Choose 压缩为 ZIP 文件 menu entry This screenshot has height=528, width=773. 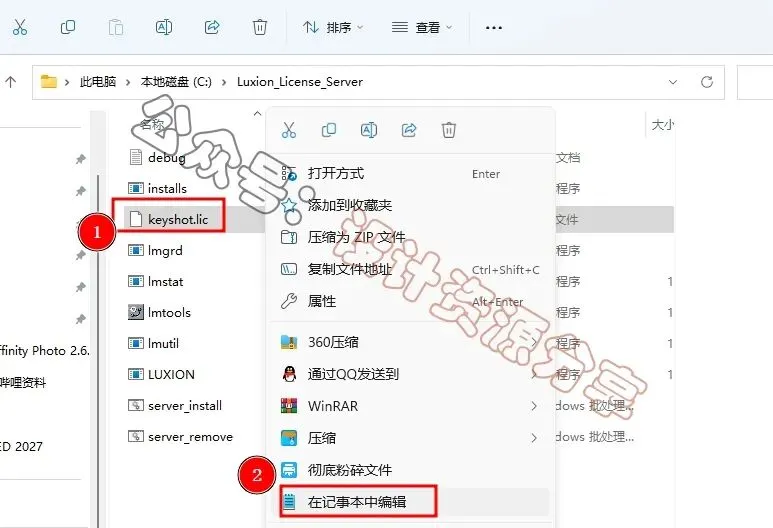[411, 237]
